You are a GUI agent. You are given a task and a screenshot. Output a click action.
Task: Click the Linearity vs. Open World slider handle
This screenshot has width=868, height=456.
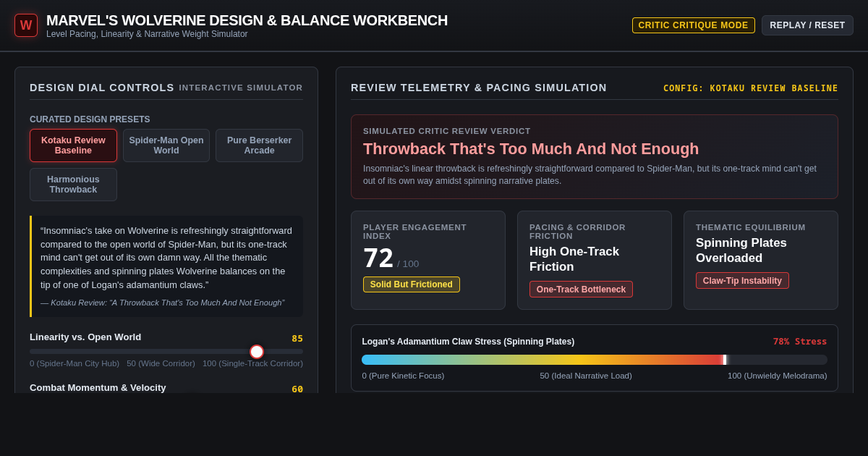(x=257, y=352)
